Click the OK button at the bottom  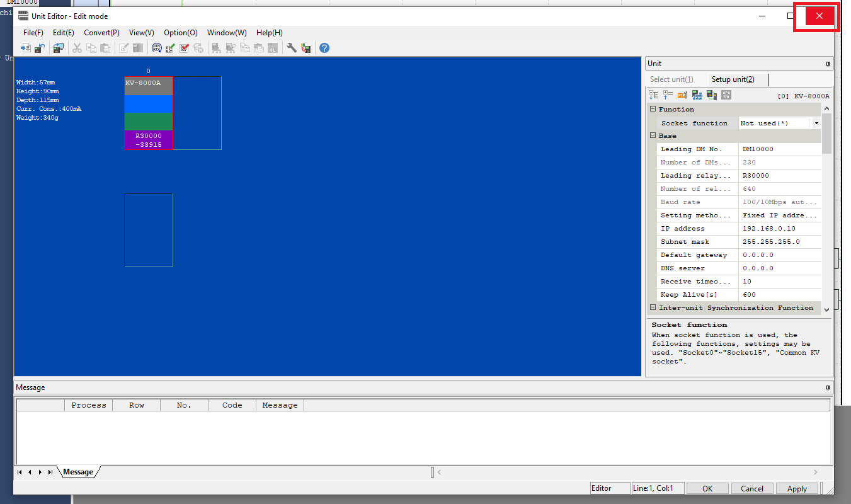pyautogui.click(x=707, y=488)
